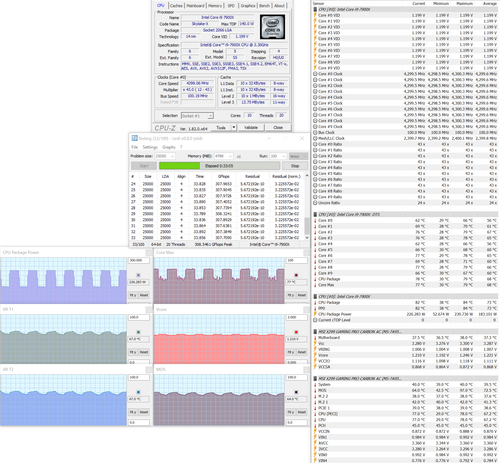Open the Tools dropdown arrow in CPU-Z
500x463 pixels.
coord(234,127)
